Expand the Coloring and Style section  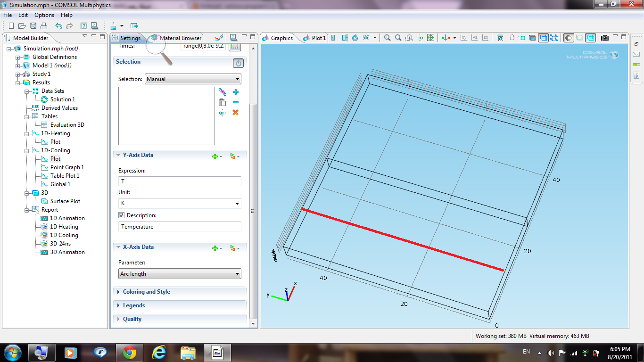click(x=146, y=292)
